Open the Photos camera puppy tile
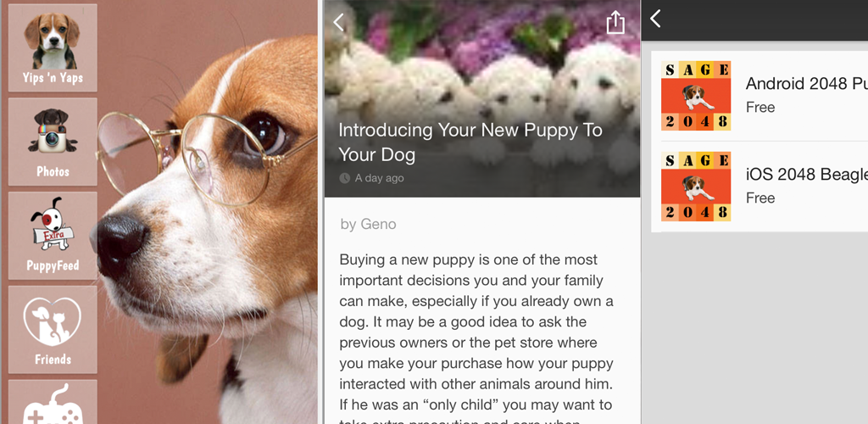The height and width of the screenshot is (424, 868). (x=53, y=142)
